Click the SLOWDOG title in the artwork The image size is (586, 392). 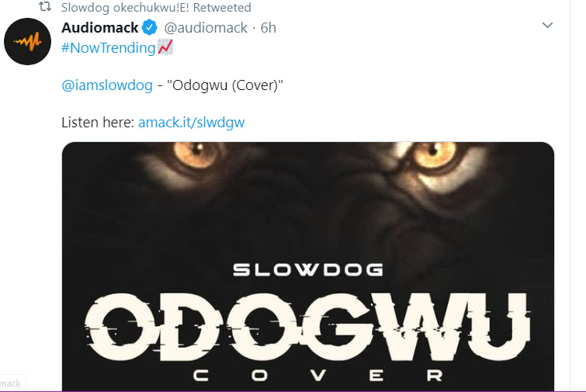point(308,270)
